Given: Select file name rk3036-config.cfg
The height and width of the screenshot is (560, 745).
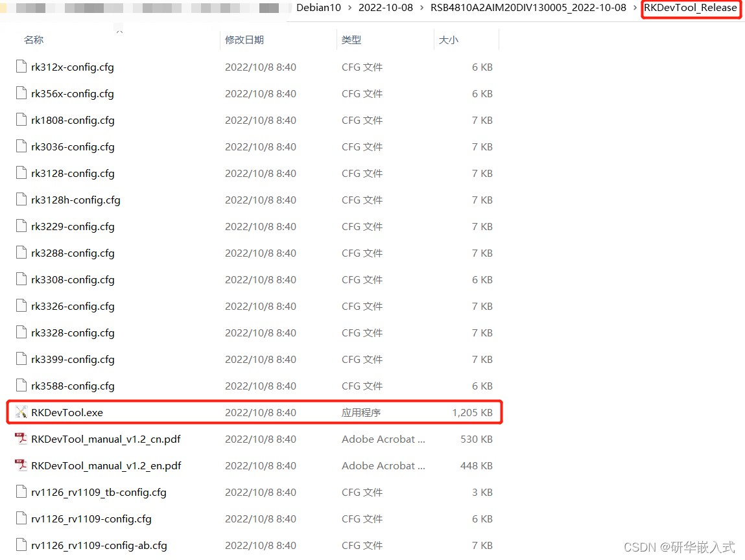Looking at the screenshot, I should [x=73, y=146].
